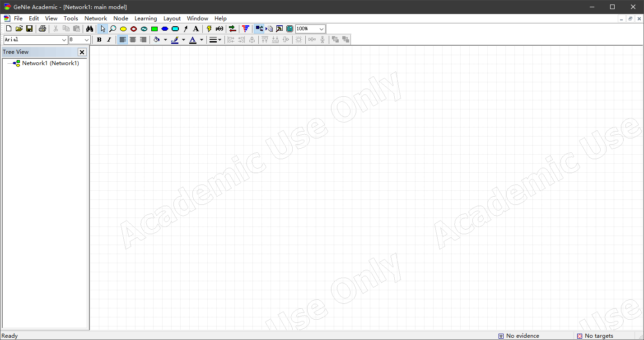The width and height of the screenshot is (644, 340).
Task: Select the yellow Chance node tool
Action: [123, 29]
